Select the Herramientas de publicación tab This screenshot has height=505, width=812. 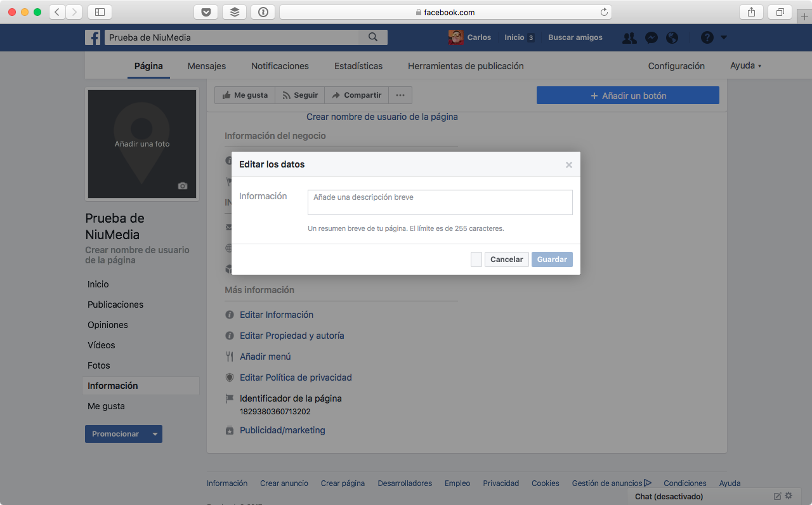466,66
